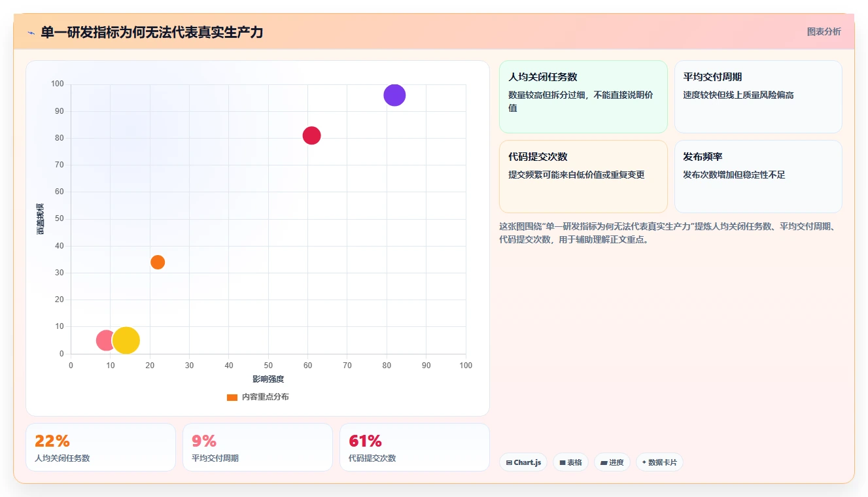Toggle the 内容重点分布 legend orange swatch
The image size is (868, 497).
[232, 398]
